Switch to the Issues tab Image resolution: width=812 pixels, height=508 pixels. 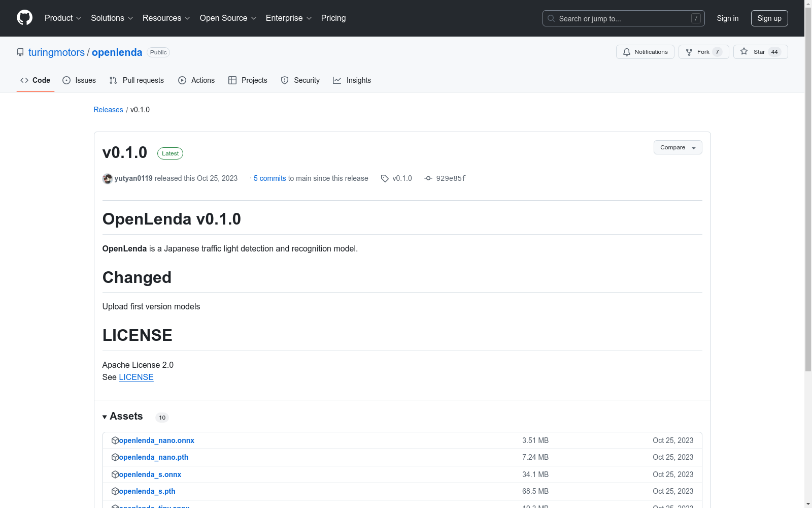click(79, 80)
